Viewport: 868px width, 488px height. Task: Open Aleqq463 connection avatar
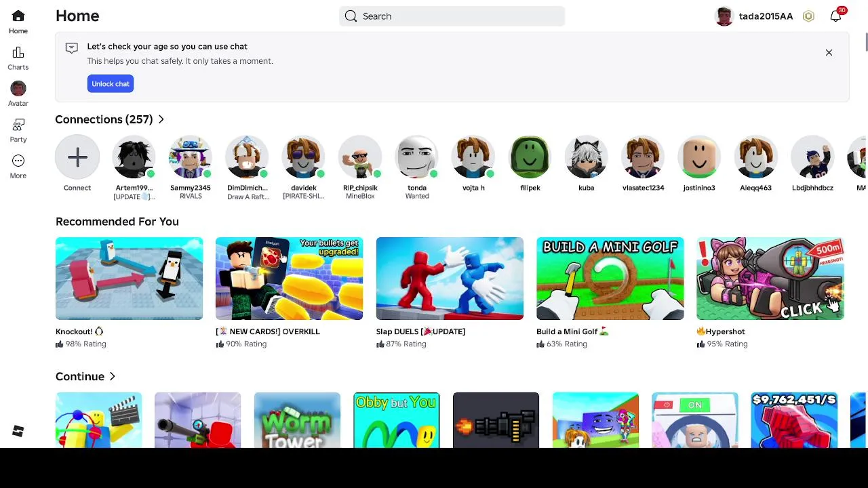[755, 157]
